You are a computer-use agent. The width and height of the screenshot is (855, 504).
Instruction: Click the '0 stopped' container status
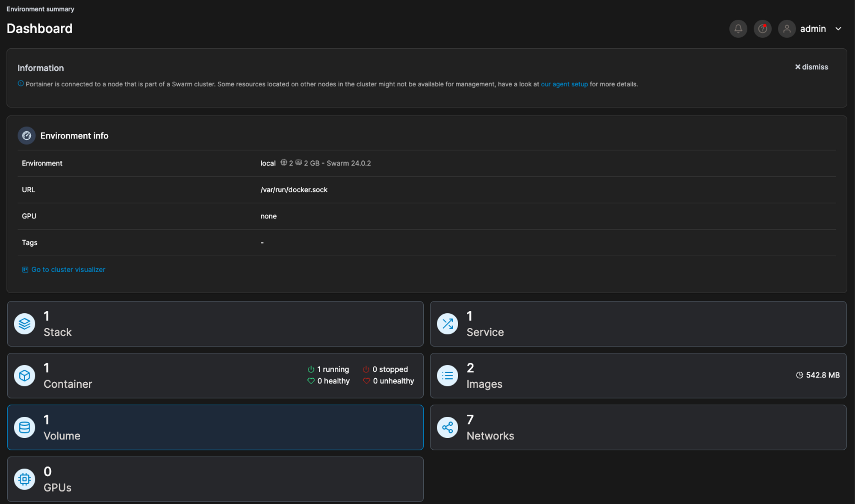click(x=390, y=369)
